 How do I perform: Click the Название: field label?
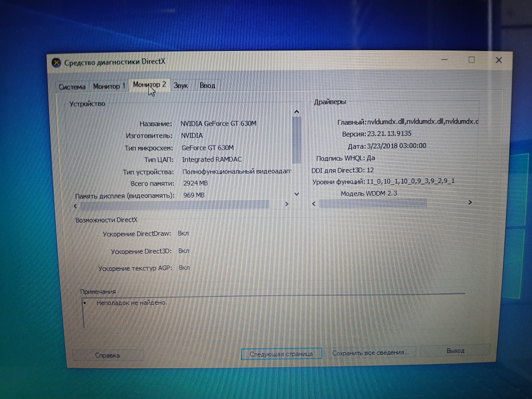coord(156,124)
